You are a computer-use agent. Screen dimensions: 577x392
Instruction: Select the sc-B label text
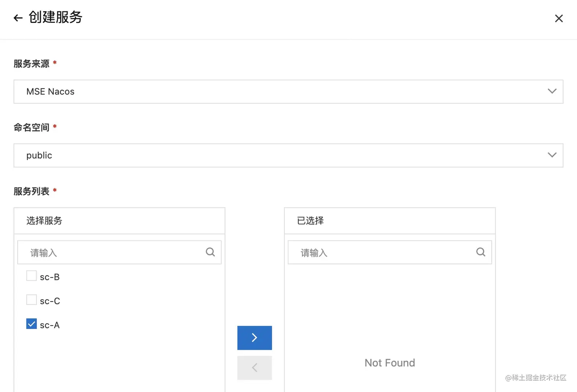50,277
